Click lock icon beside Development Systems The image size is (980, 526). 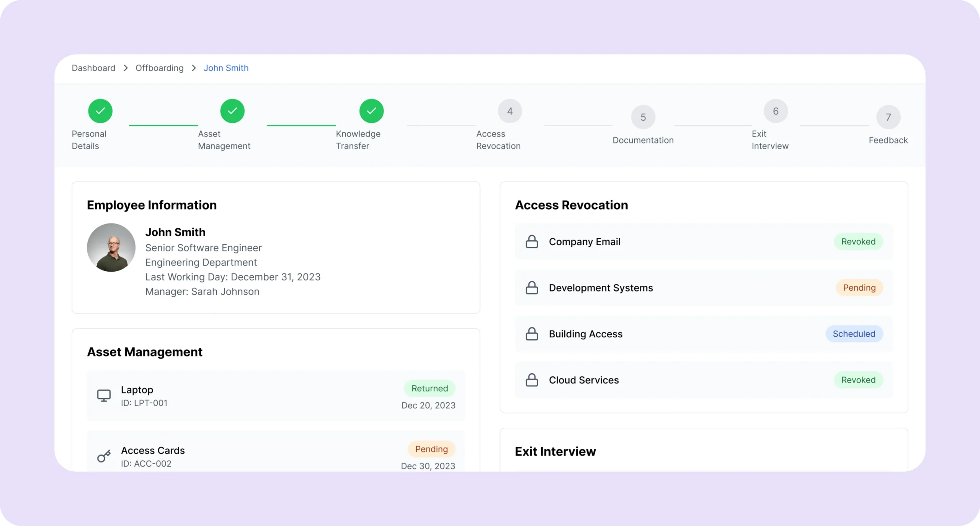click(532, 288)
